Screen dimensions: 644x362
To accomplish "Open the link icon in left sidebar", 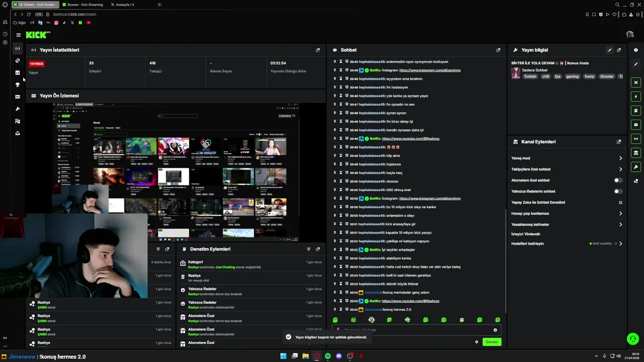I will click(x=18, y=60).
